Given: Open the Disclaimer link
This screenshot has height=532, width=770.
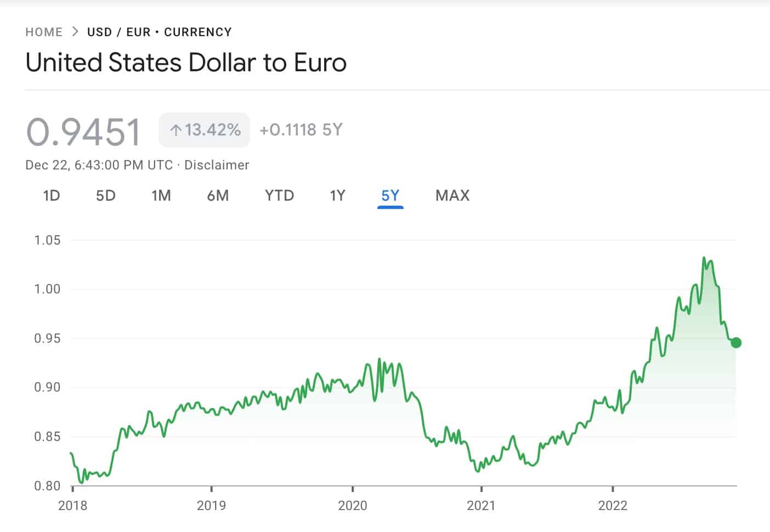Looking at the screenshot, I should point(217,165).
